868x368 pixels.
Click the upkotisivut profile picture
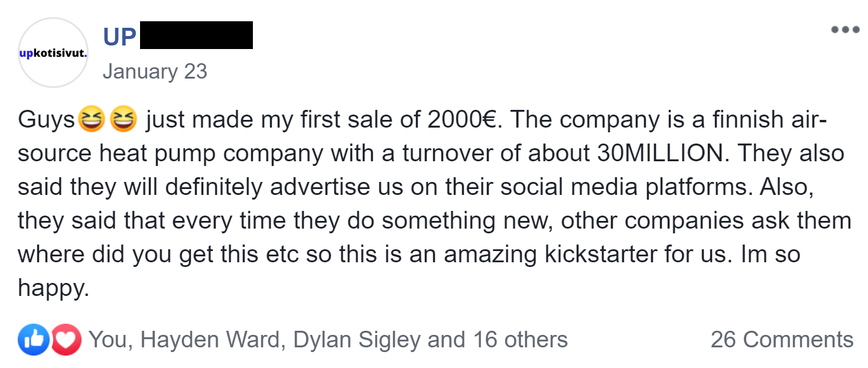tap(54, 53)
